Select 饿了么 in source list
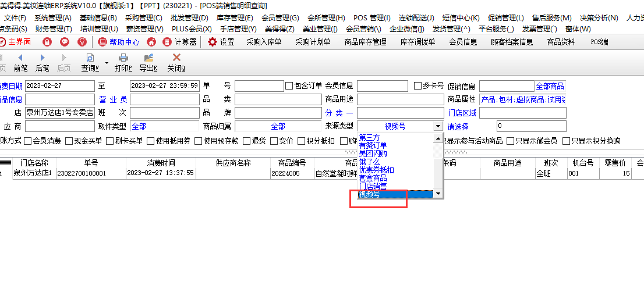 (x=370, y=162)
